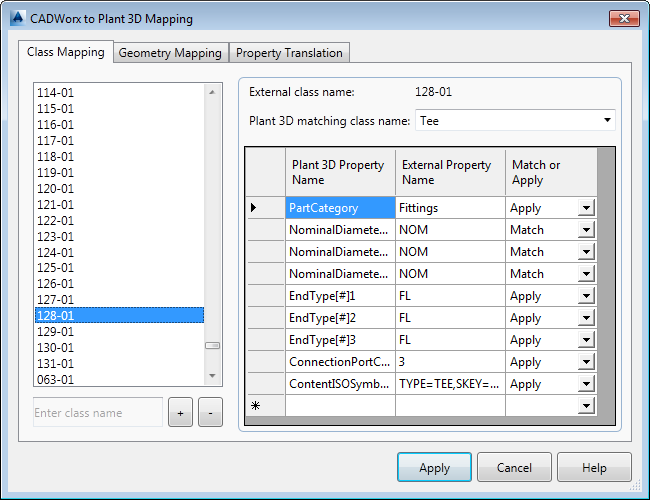Open Match or Apply dropdown for EndType[#]2 row
650x500 pixels.
(x=586, y=318)
